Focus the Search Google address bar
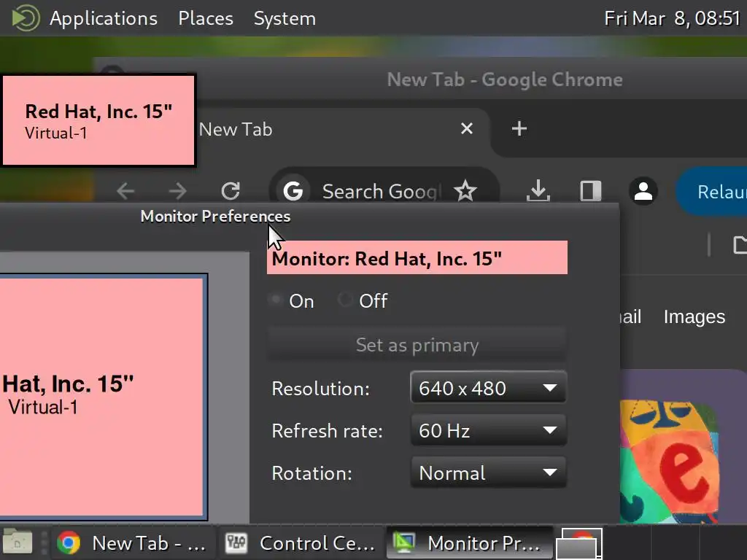This screenshot has height=560, width=747. (381, 192)
